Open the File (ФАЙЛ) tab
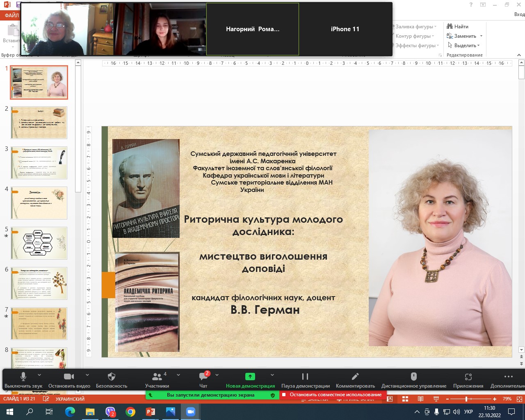 (x=11, y=15)
